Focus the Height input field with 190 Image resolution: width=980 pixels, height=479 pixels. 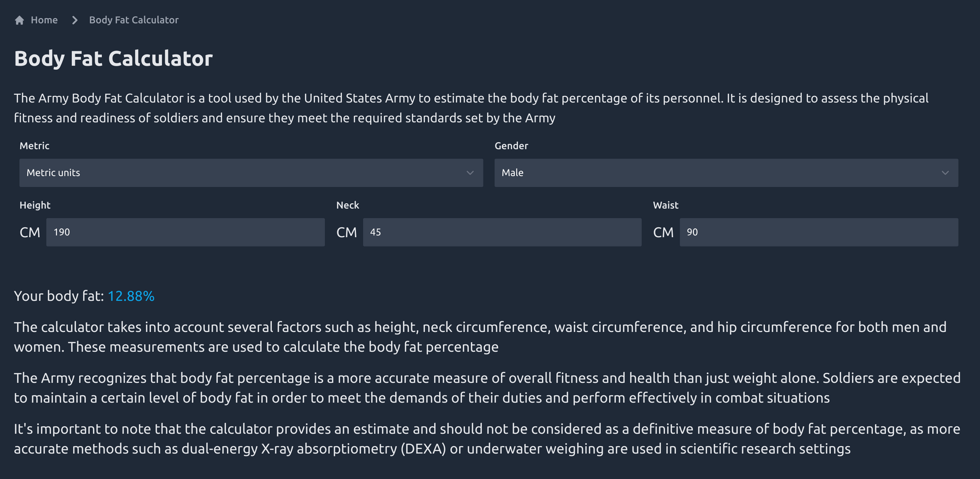point(186,232)
